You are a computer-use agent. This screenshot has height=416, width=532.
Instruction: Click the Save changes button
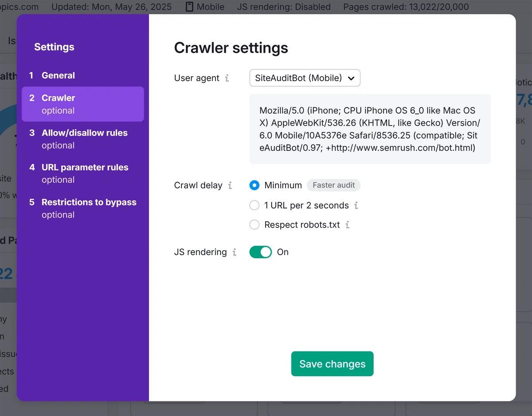[x=332, y=364]
